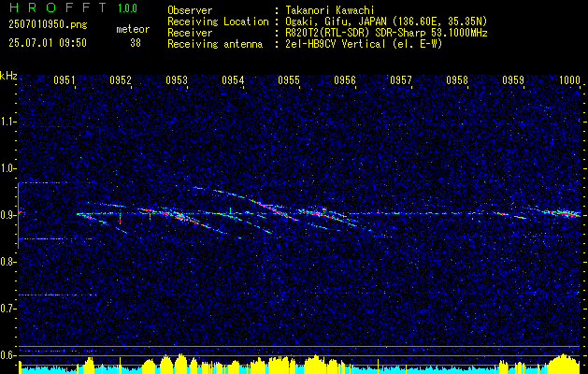Click the 0958 time marker

457,79
